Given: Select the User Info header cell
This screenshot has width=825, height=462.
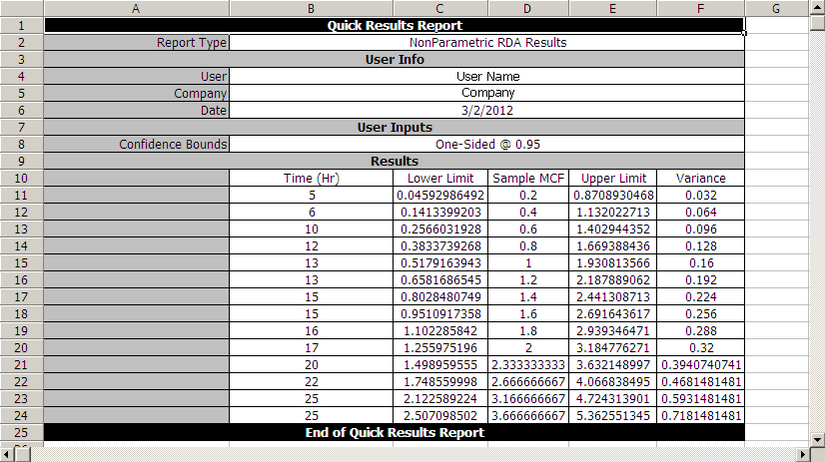Looking at the screenshot, I should click(x=394, y=59).
